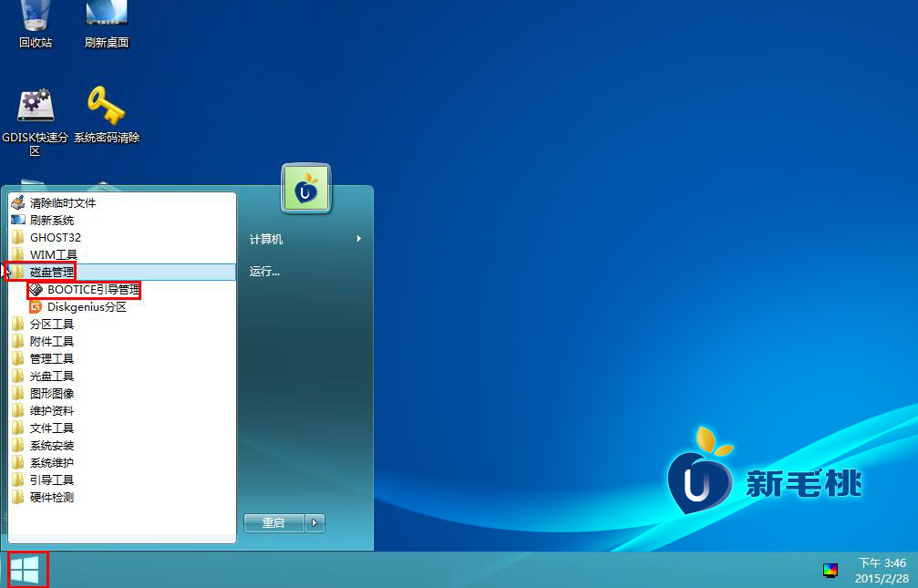Viewport: 918px width, 588px height.
Task: Open shutdown options arrow beside 重启
Action: click(315, 522)
